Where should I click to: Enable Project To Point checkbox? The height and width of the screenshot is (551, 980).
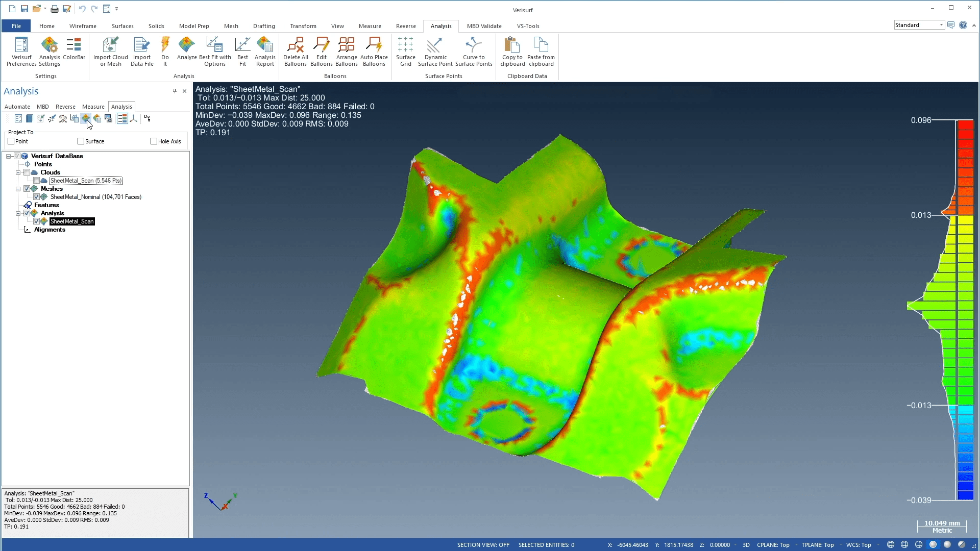[11, 141]
